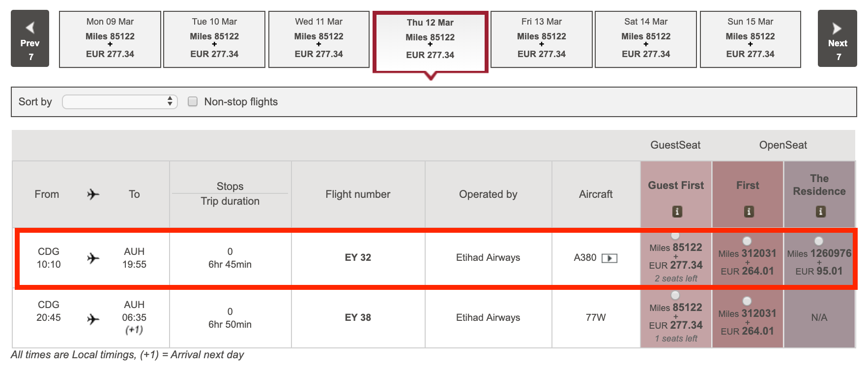
Task: Select the Mon 09 Mar date tab
Action: point(110,39)
